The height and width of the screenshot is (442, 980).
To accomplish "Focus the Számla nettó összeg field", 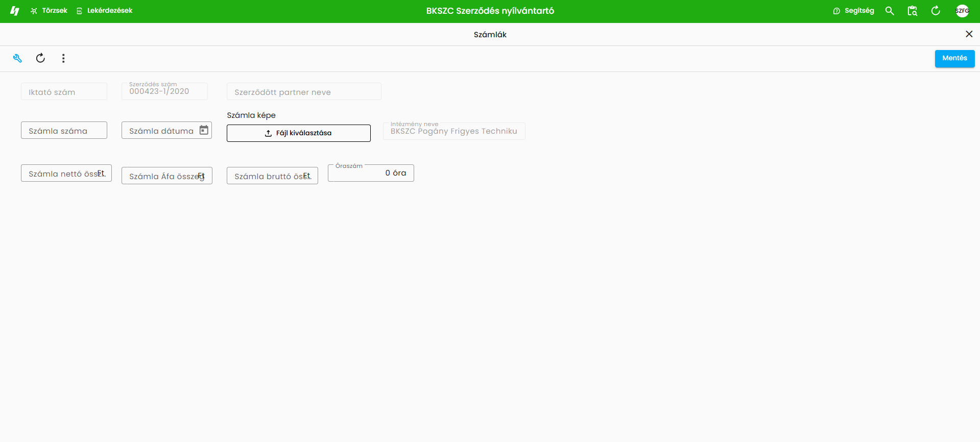I will click(66, 173).
